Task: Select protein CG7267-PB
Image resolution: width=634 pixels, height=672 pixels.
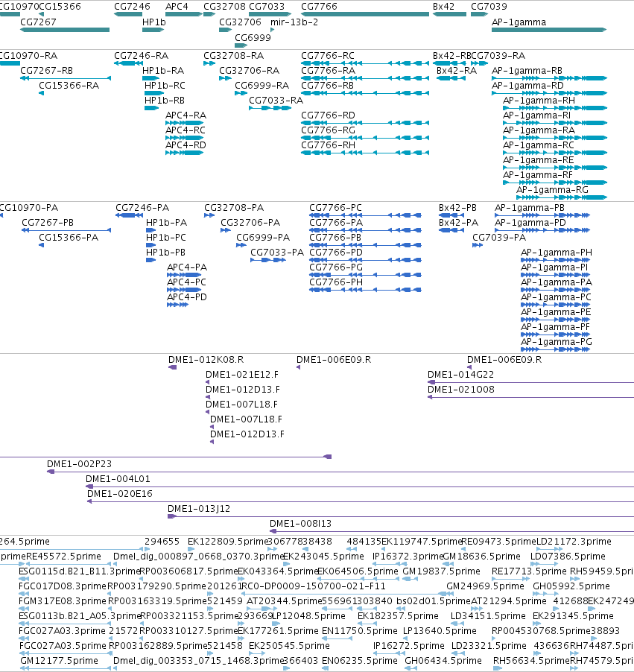Action: click(x=48, y=223)
